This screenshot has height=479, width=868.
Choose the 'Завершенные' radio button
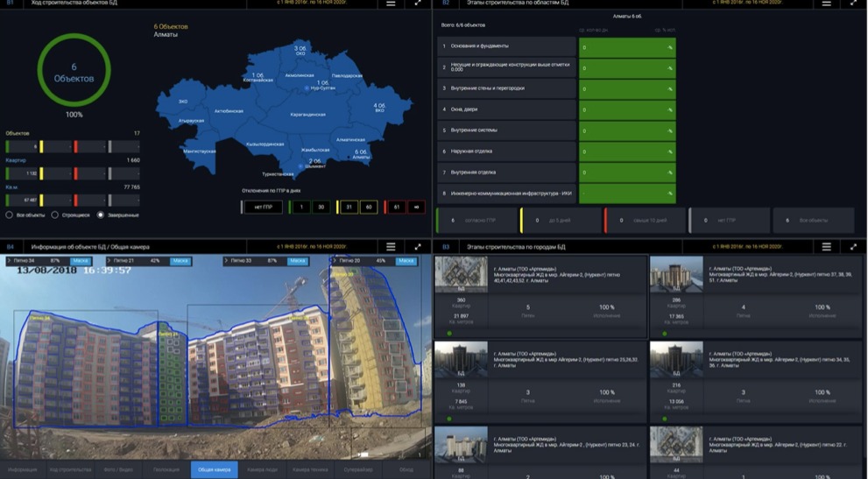[101, 215]
